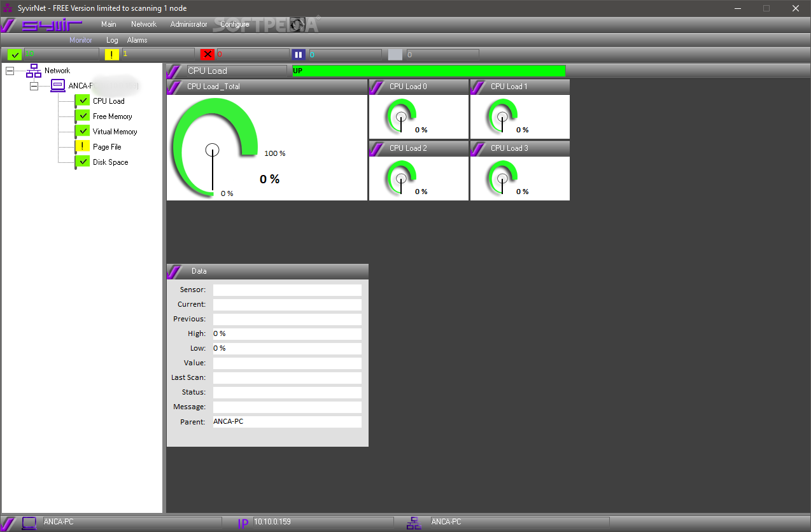Viewport: 811px width, 532px height.
Task: Click the Parent field showing ANCA-PC
Action: [287, 422]
